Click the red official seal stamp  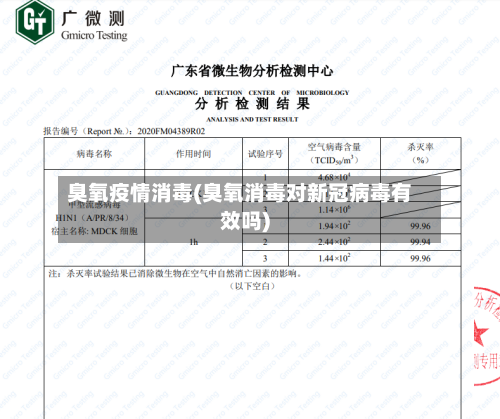click(x=487, y=337)
